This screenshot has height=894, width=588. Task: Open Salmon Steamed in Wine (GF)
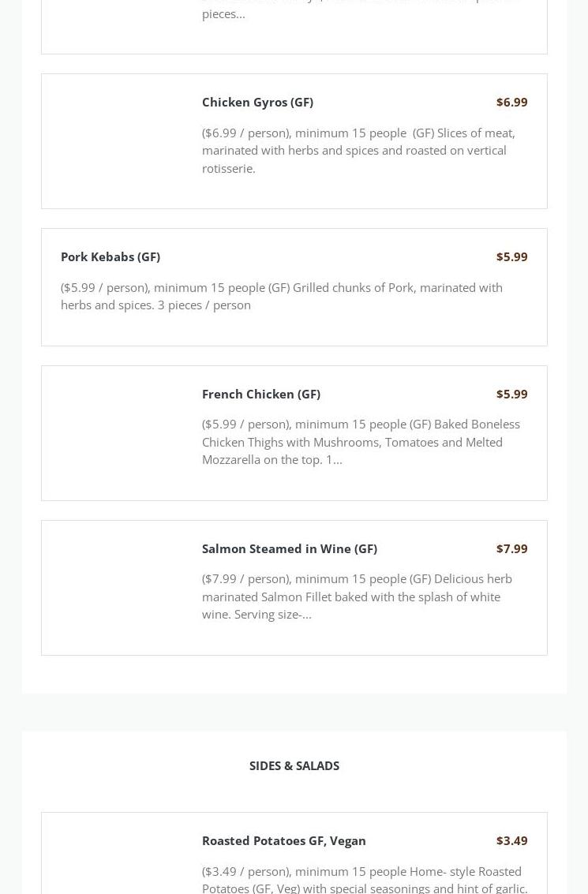point(289,548)
